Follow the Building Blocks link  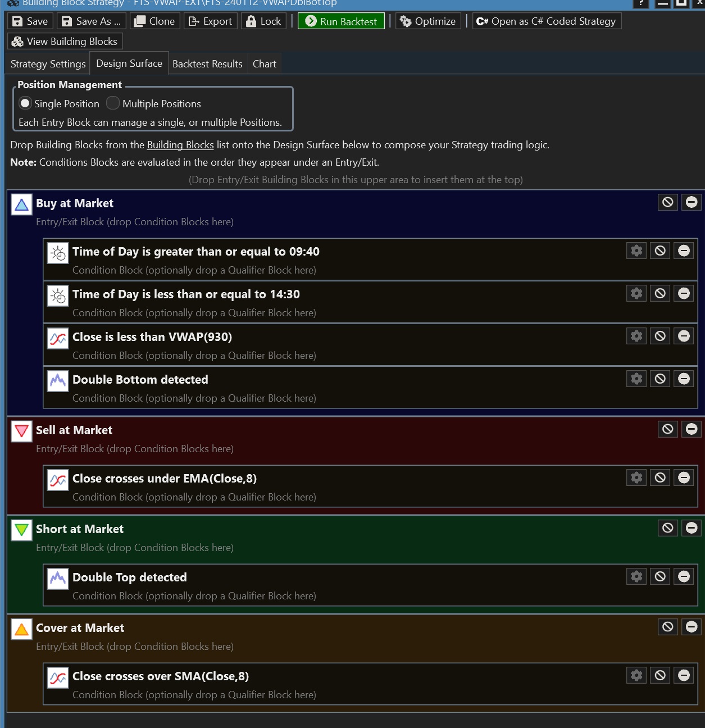tap(180, 145)
